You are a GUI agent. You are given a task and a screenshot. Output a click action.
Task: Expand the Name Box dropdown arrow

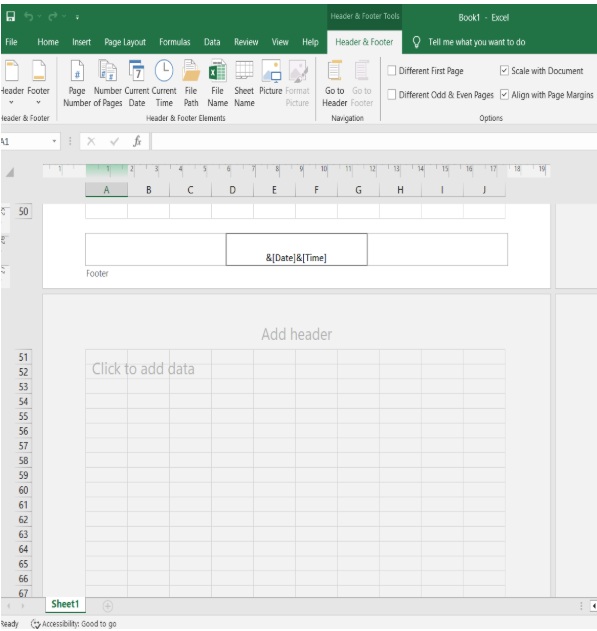click(54, 141)
